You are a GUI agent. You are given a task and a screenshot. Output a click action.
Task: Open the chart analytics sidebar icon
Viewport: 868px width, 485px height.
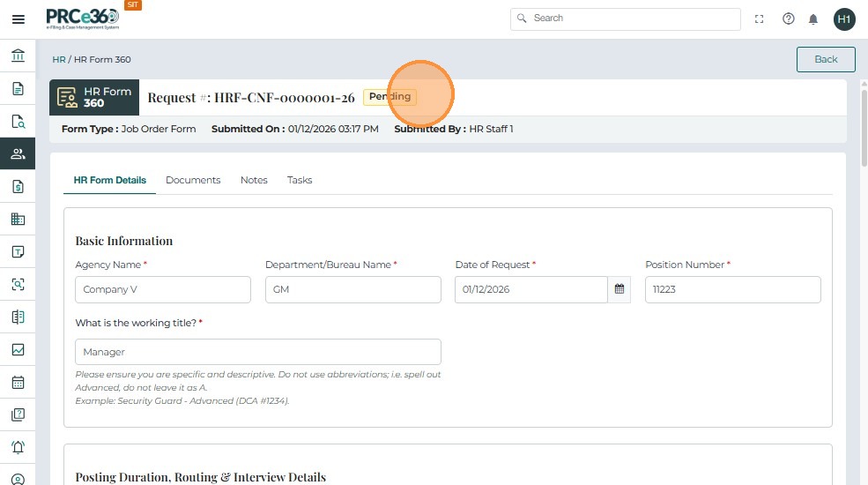click(18, 349)
